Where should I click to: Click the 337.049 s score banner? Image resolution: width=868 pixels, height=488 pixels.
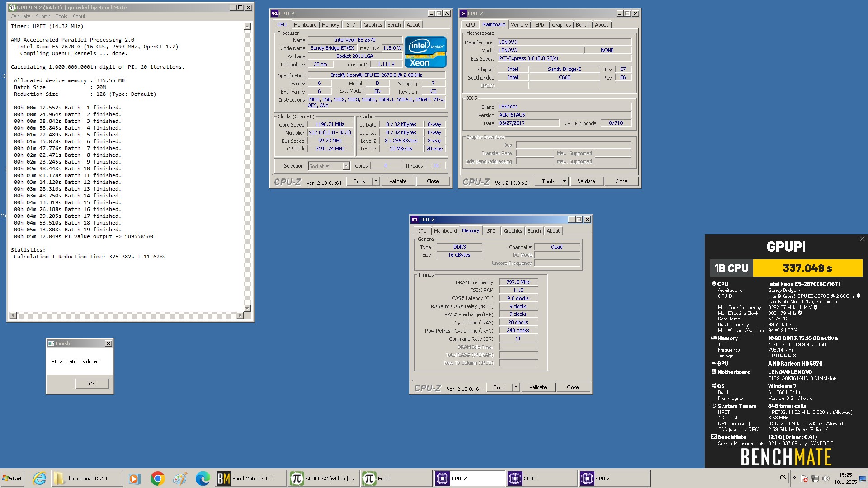(x=807, y=268)
